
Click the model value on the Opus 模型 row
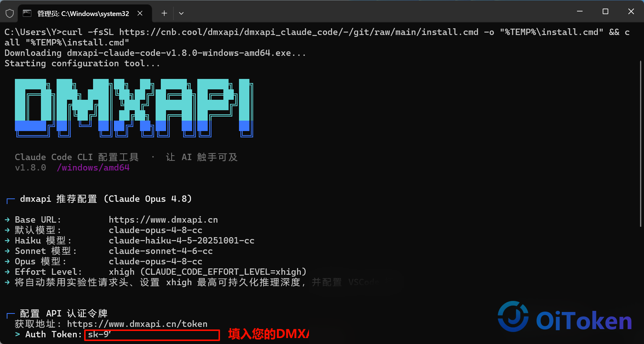[x=155, y=261]
